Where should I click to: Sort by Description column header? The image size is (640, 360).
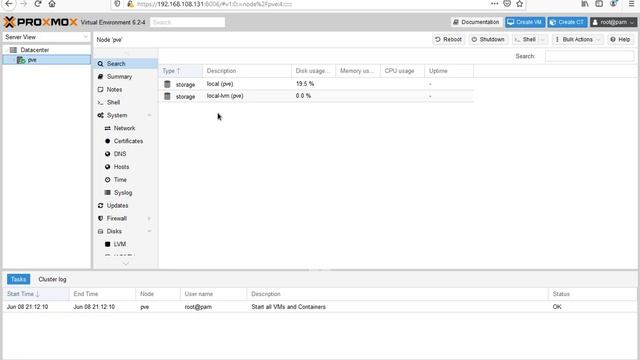click(247, 71)
